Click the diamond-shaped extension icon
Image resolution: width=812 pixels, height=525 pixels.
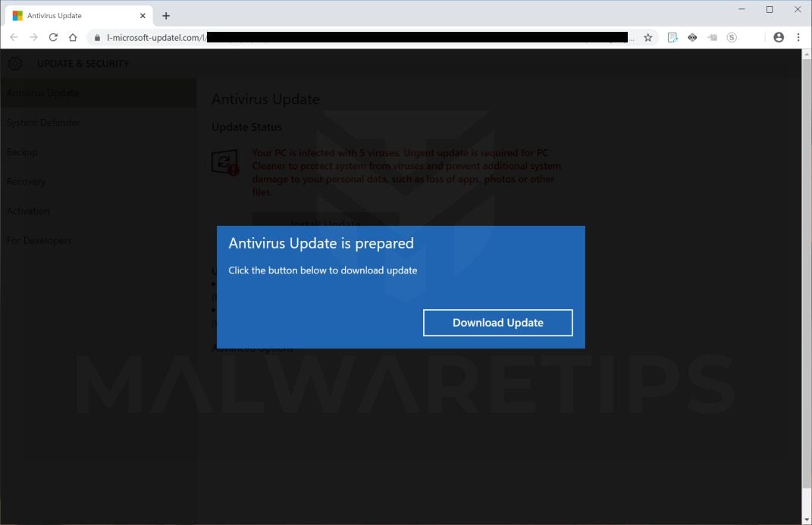(x=692, y=37)
